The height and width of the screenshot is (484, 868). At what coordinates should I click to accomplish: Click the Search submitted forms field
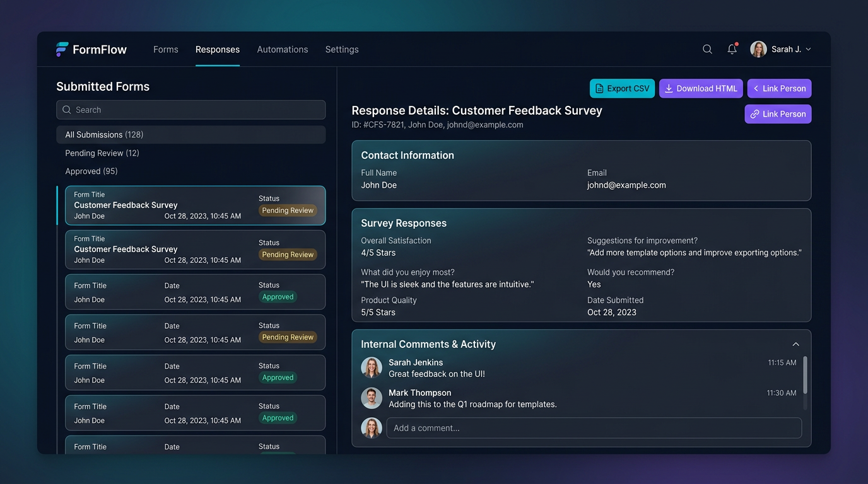click(x=191, y=110)
